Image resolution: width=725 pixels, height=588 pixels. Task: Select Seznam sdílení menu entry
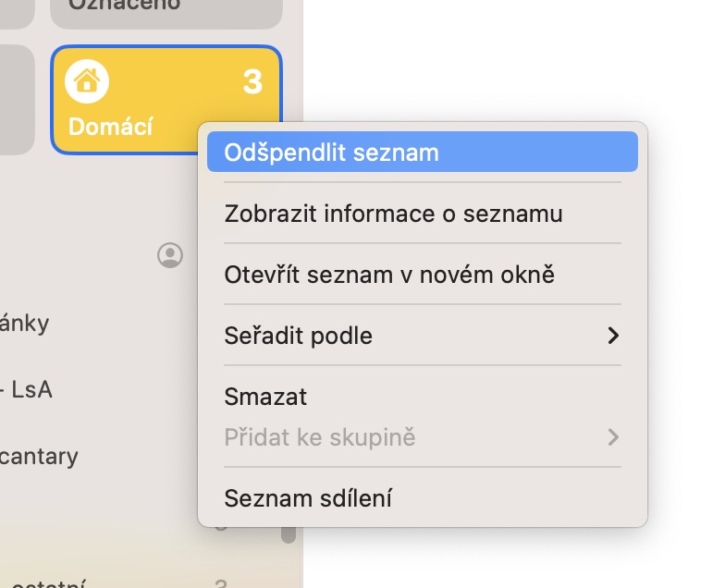(308, 498)
